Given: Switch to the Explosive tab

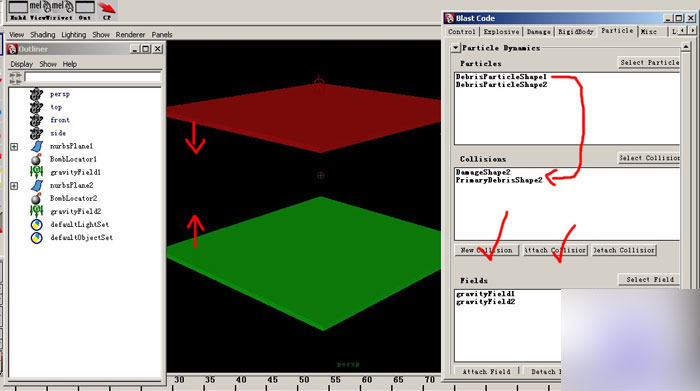Looking at the screenshot, I should tap(501, 32).
